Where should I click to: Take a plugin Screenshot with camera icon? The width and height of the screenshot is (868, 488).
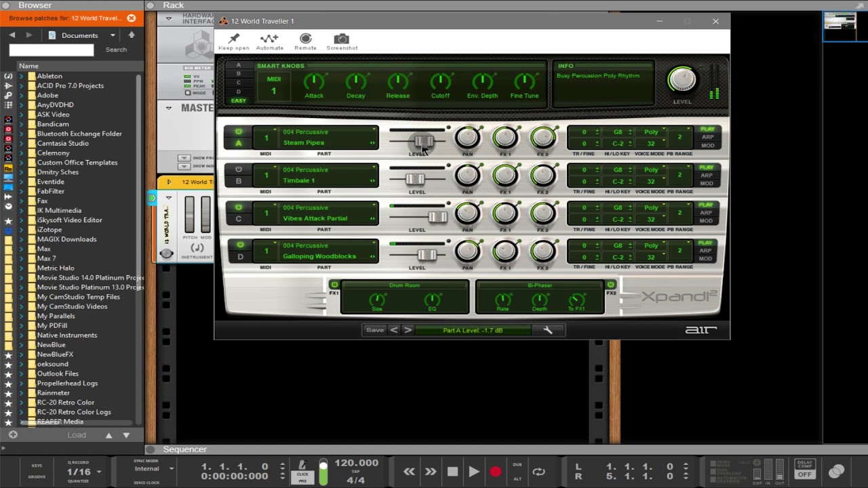coord(342,39)
